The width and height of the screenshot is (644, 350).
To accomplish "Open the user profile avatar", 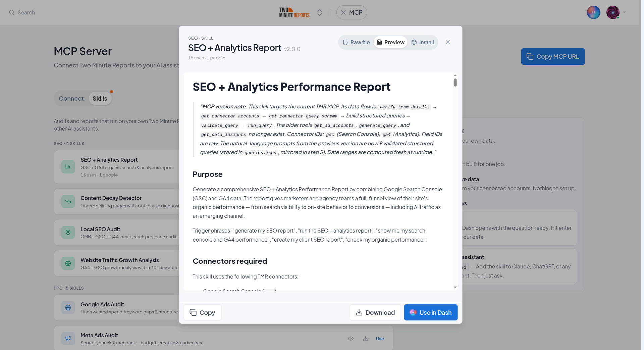I will [x=613, y=12].
